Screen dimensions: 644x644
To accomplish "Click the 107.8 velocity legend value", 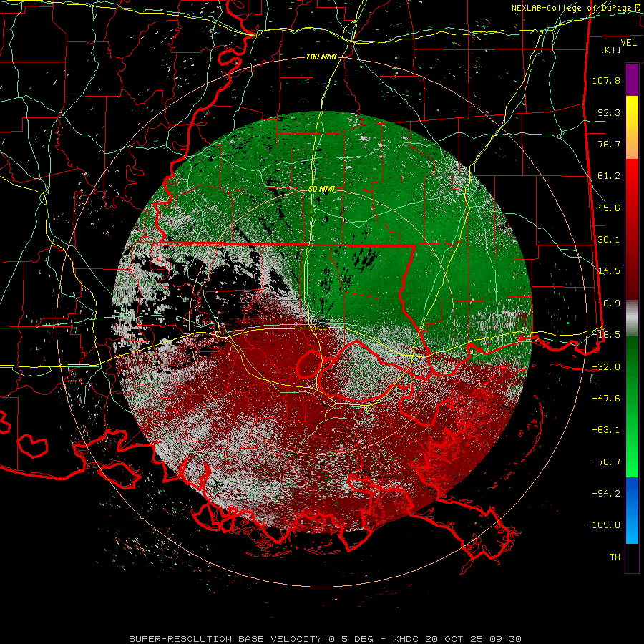I will click(x=606, y=80).
